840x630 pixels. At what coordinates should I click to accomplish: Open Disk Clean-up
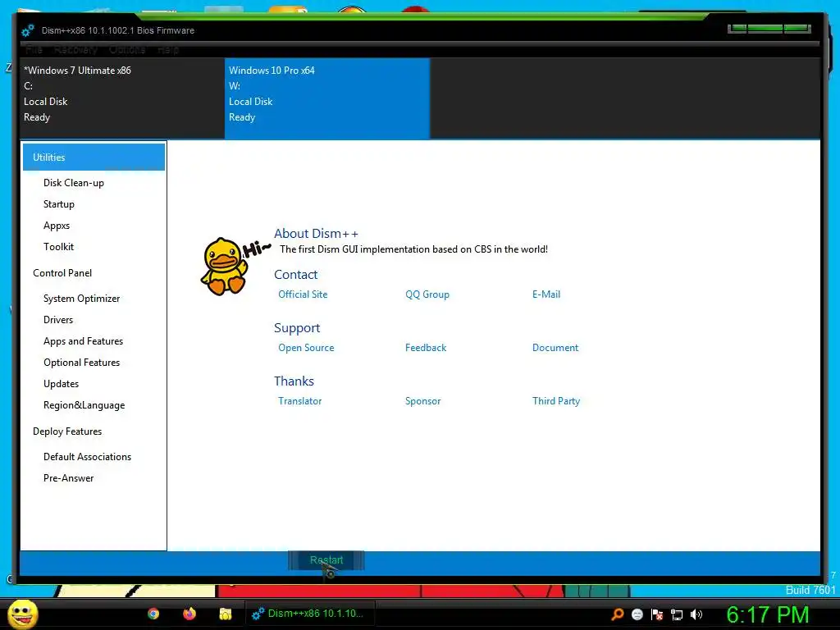point(73,183)
